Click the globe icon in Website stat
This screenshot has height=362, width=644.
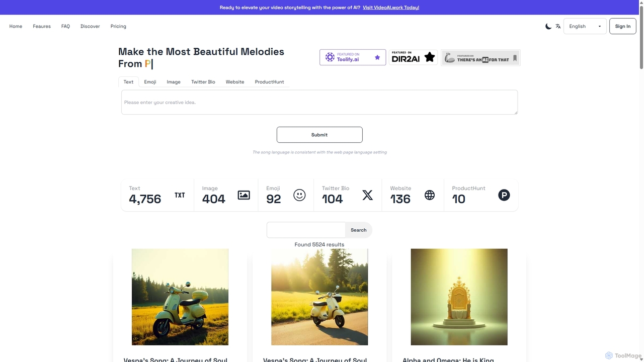[430, 195]
